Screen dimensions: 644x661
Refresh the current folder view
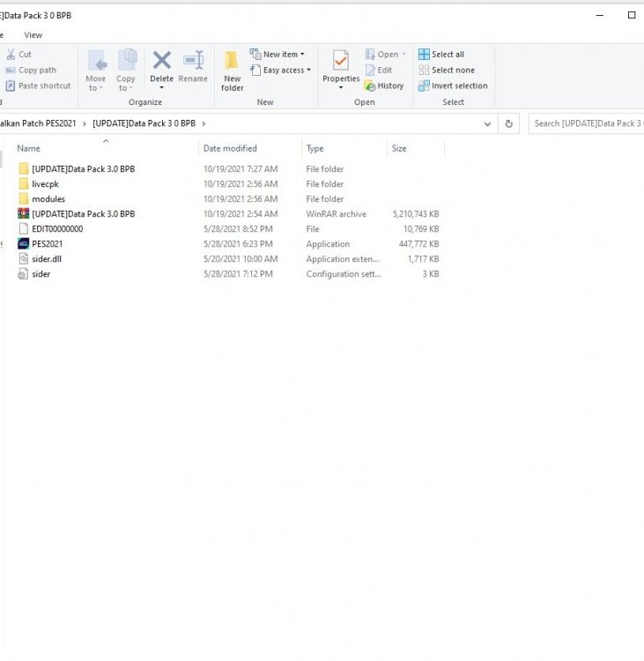[508, 124]
